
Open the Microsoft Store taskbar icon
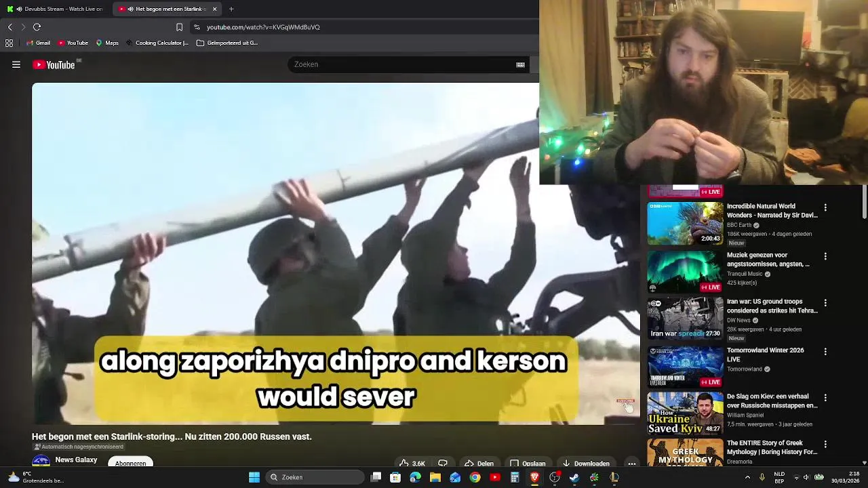click(395, 477)
